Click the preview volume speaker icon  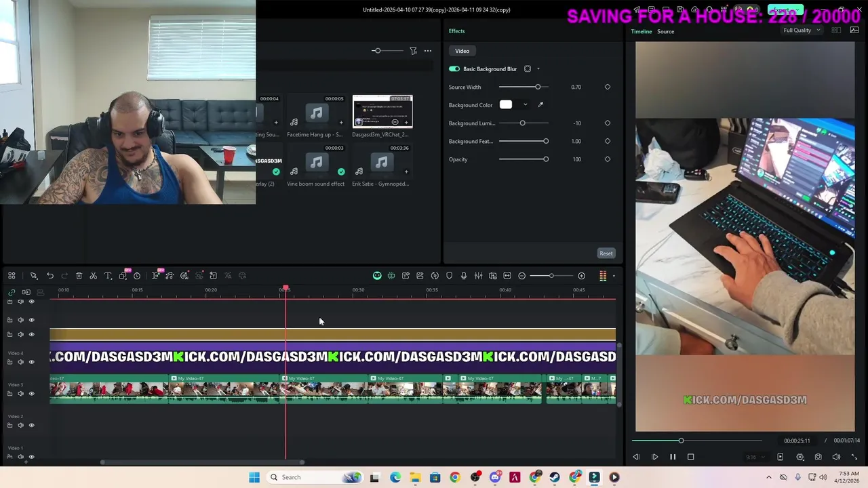(x=836, y=457)
